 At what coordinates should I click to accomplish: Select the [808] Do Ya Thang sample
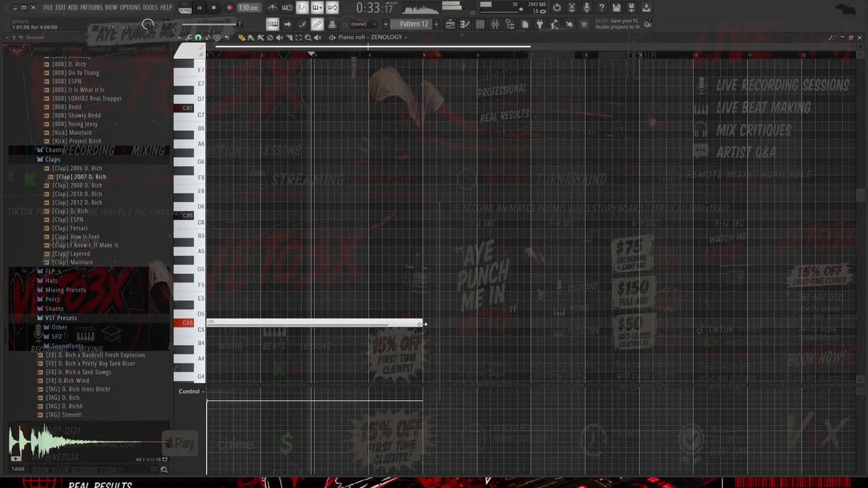75,73
